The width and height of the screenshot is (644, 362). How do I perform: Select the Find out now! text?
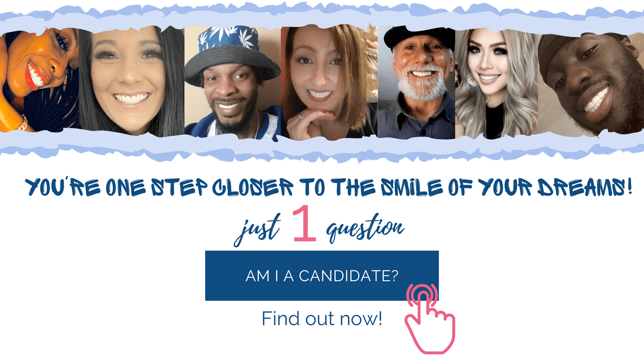pyautogui.click(x=322, y=319)
